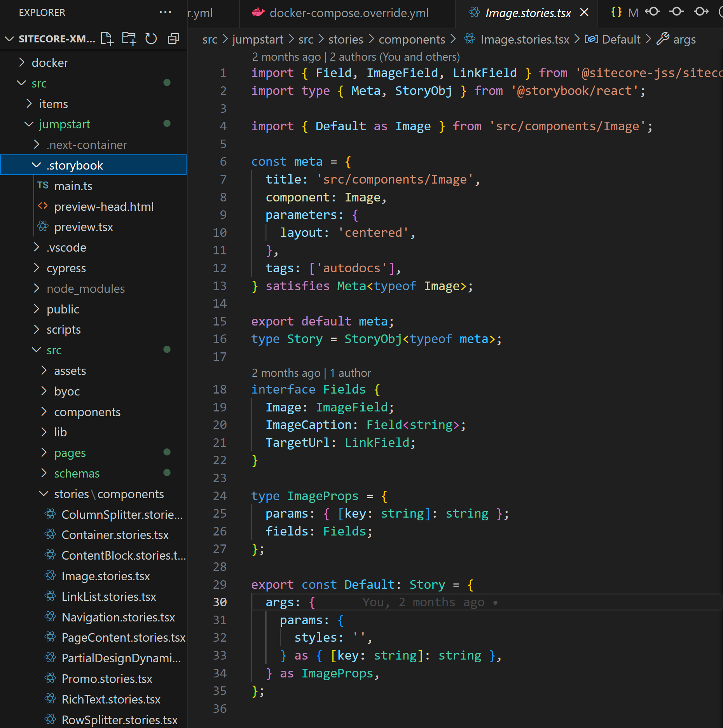The width and height of the screenshot is (723, 728).
Task: Refresh the Explorer file tree
Action: (x=151, y=39)
